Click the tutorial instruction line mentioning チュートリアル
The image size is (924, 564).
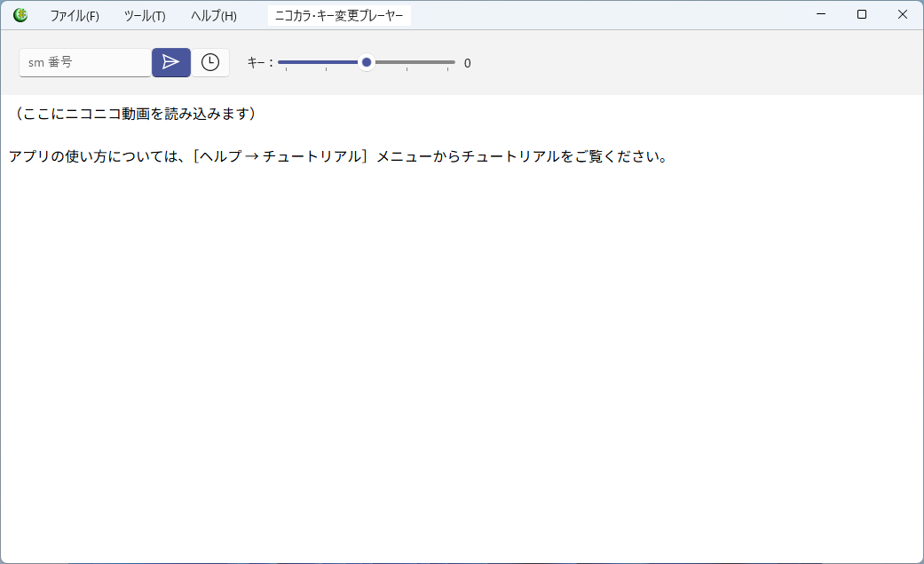click(x=337, y=157)
